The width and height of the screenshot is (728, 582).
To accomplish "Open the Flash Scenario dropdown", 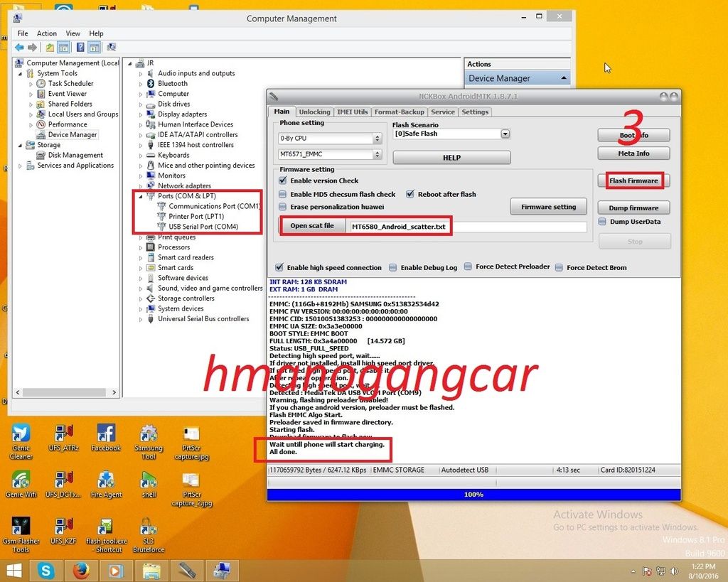I will point(505,134).
